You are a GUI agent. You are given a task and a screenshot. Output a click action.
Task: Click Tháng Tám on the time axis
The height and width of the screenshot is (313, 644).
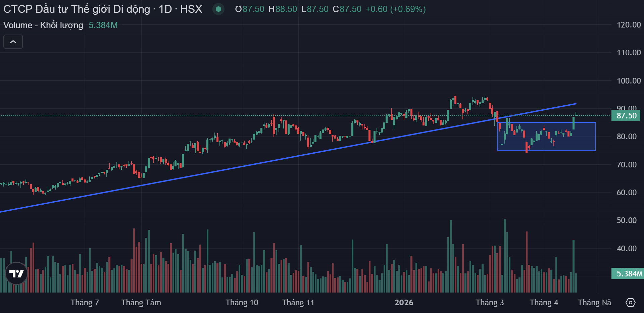click(141, 303)
